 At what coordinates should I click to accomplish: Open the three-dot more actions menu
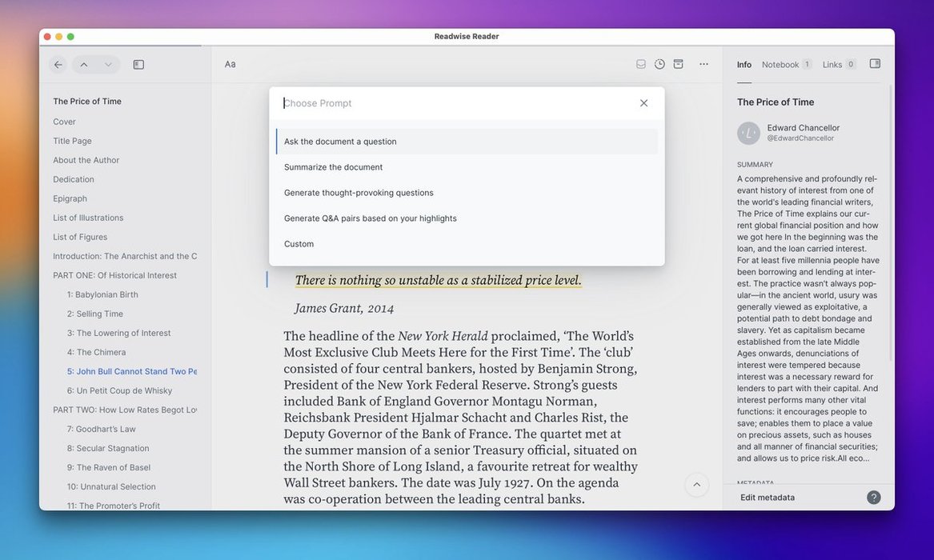[x=704, y=64]
